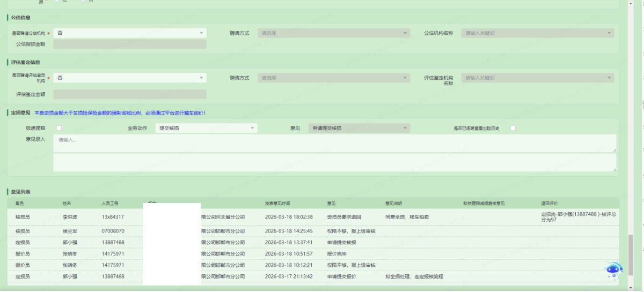Image resolution: width=644 pixels, height=292 pixels.
Task: Check the 是否已逐笔查看出险历史 box
Action: (513, 128)
